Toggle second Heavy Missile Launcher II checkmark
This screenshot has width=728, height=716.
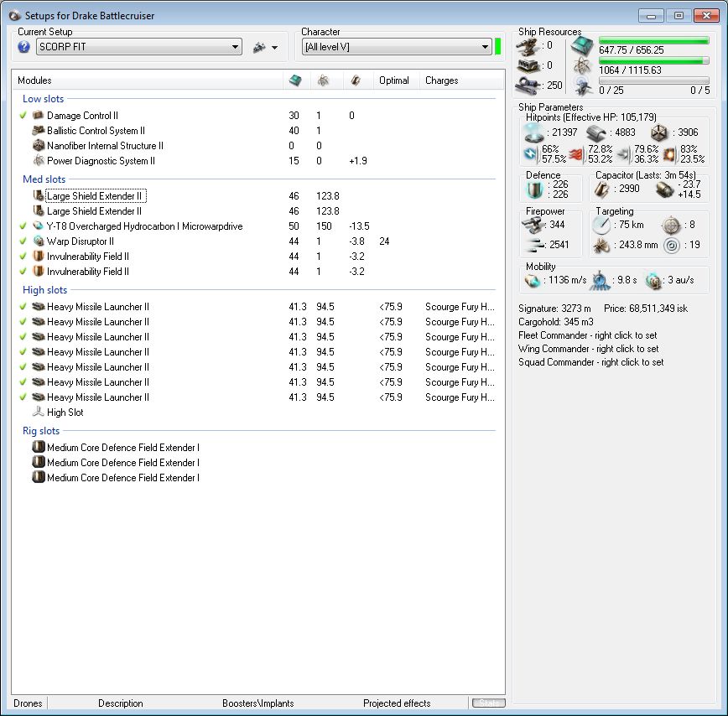pyautogui.click(x=23, y=322)
